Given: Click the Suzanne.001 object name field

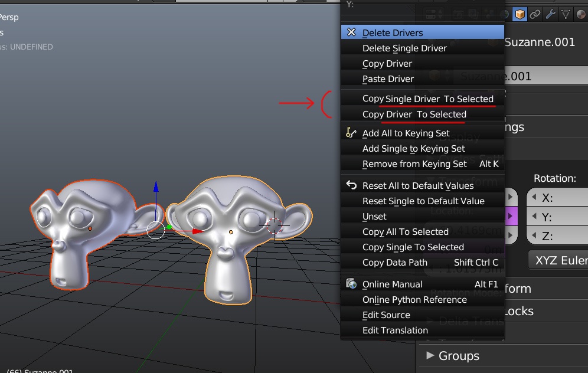Looking at the screenshot, I should point(520,77).
